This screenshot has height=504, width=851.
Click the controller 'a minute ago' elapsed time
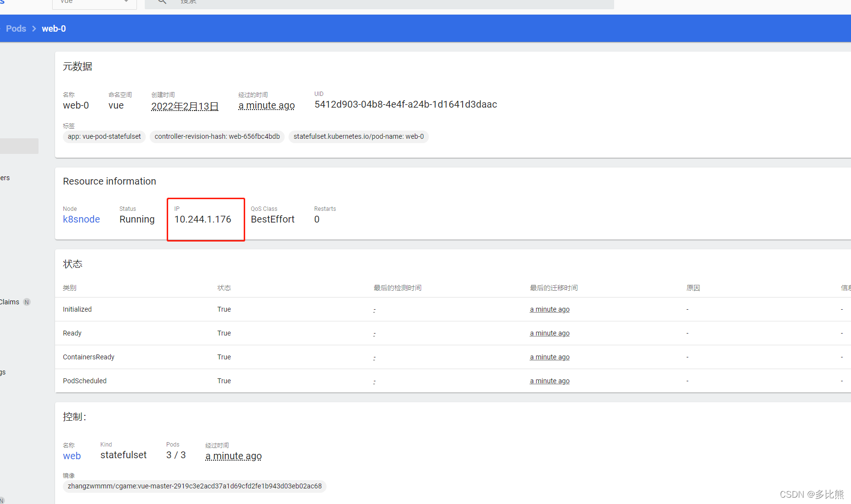click(x=233, y=456)
